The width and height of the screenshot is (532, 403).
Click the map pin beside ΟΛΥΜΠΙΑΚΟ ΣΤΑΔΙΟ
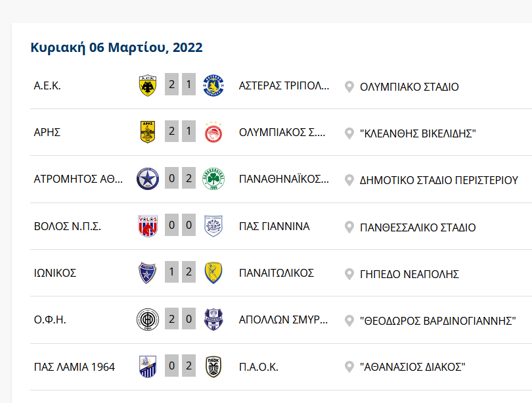click(x=349, y=87)
